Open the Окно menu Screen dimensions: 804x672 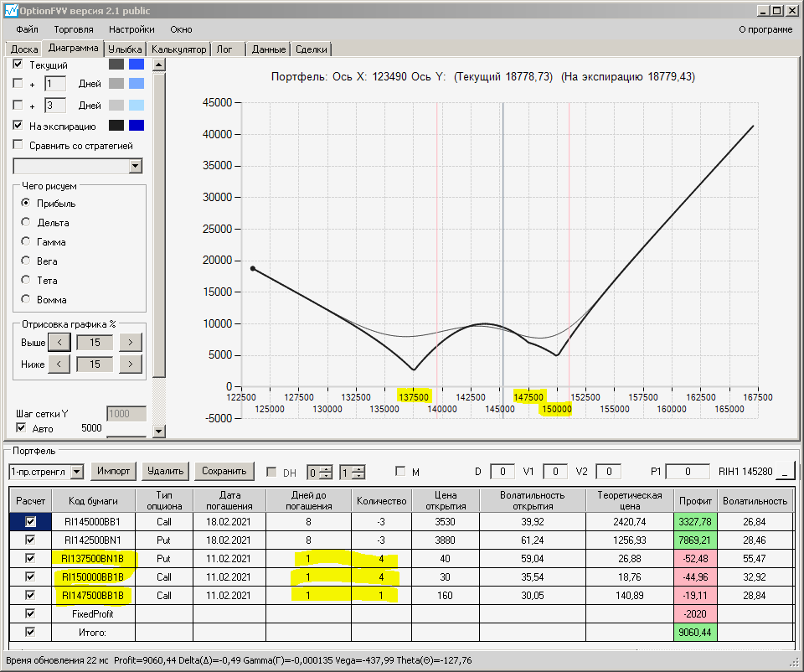pos(181,29)
